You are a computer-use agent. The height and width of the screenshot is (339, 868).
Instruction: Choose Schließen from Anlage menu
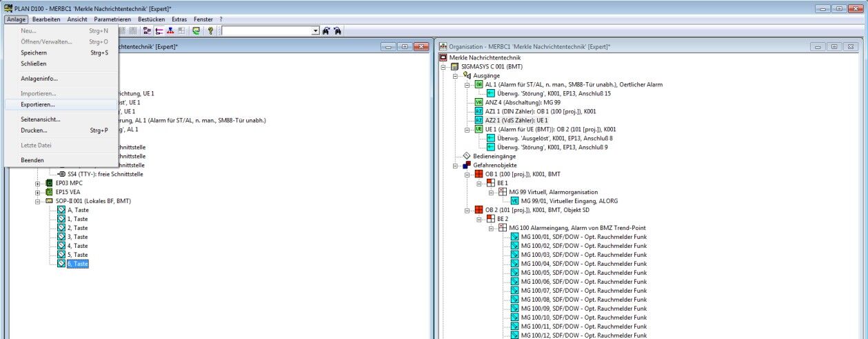point(61,64)
